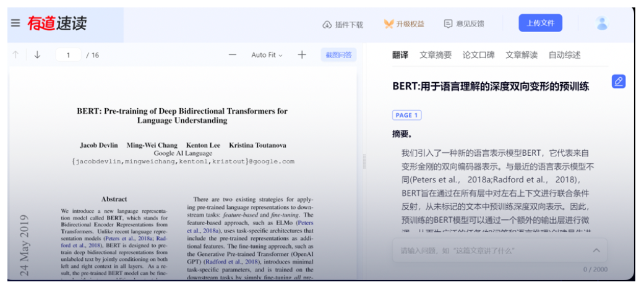Click author name Kristina Toutanova

(x=257, y=145)
